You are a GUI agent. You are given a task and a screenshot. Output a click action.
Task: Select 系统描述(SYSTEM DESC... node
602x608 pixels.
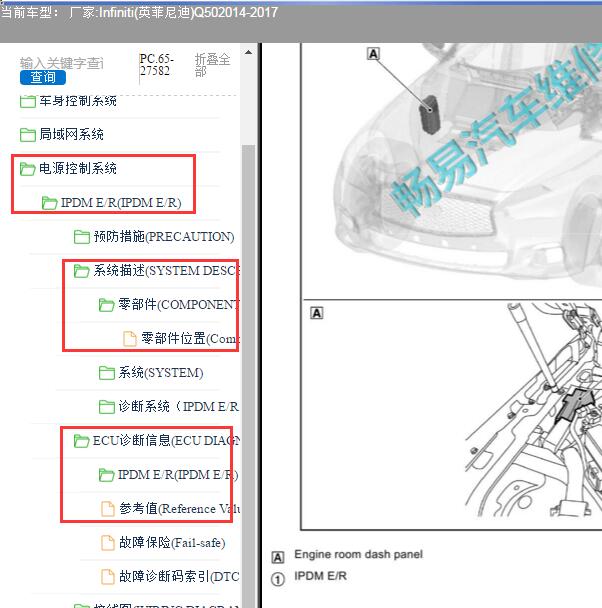coord(166,270)
